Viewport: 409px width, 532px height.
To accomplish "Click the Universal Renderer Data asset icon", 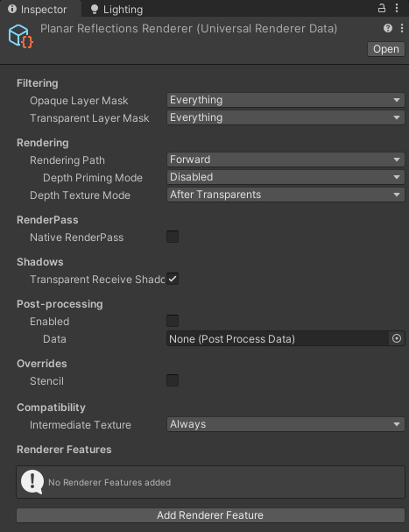I will (20, 36).
